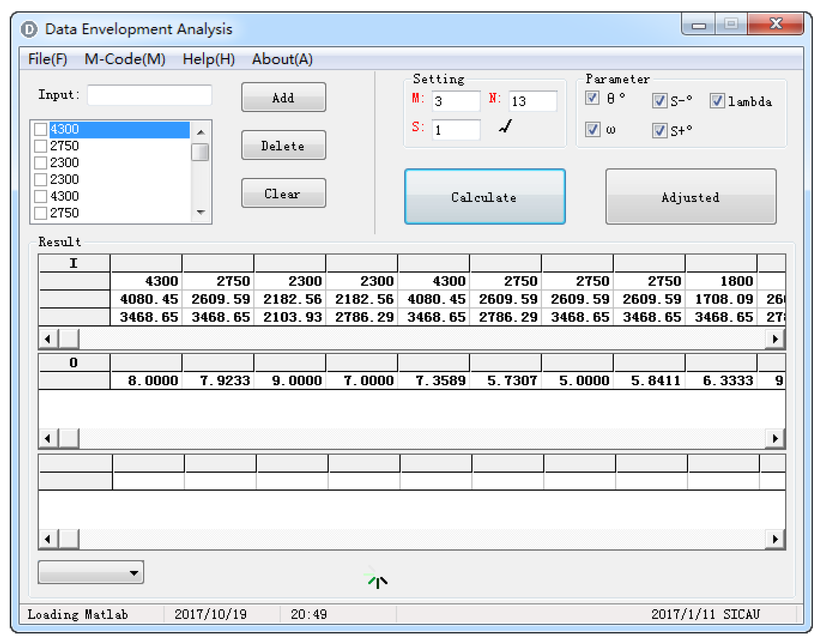Toggle the ω parameter checkbox
Screen dimensions: 823x644
592,129
